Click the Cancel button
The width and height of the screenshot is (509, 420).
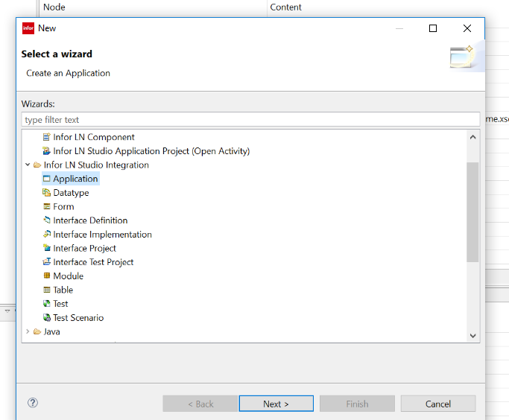(x=438, y=404)
